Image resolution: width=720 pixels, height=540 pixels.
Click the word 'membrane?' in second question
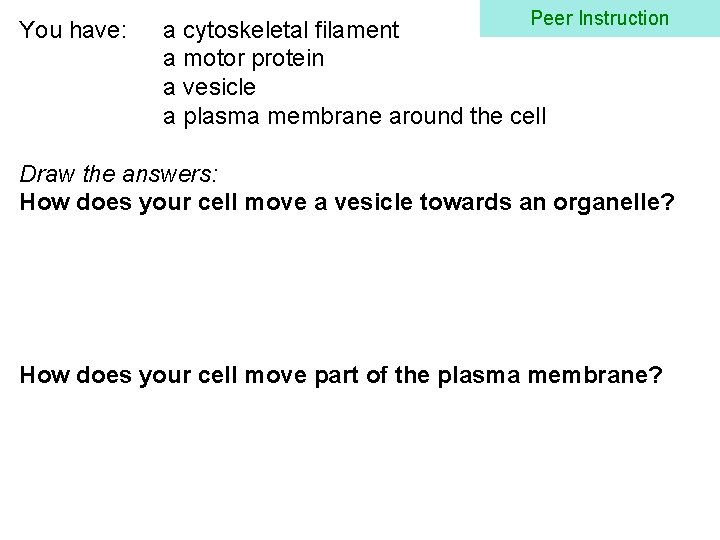point(595,376)
